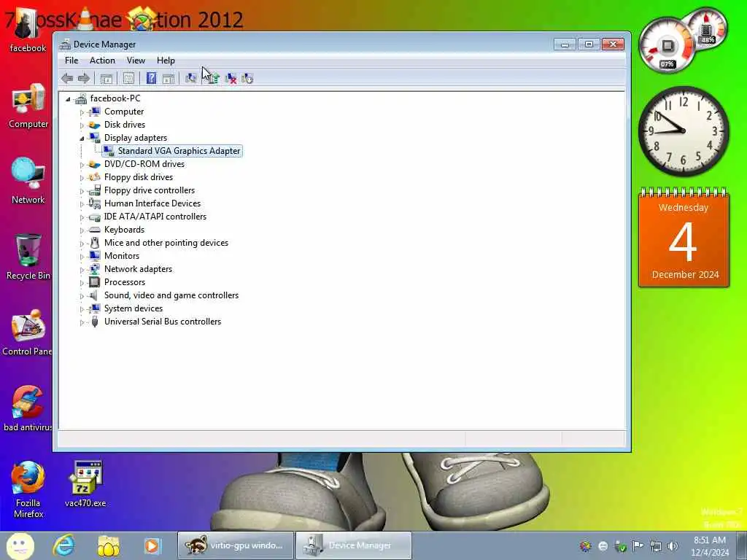Select the Floppy drive controllers entry
This screenshot has width=747, height=560.
tap(150, 190)
